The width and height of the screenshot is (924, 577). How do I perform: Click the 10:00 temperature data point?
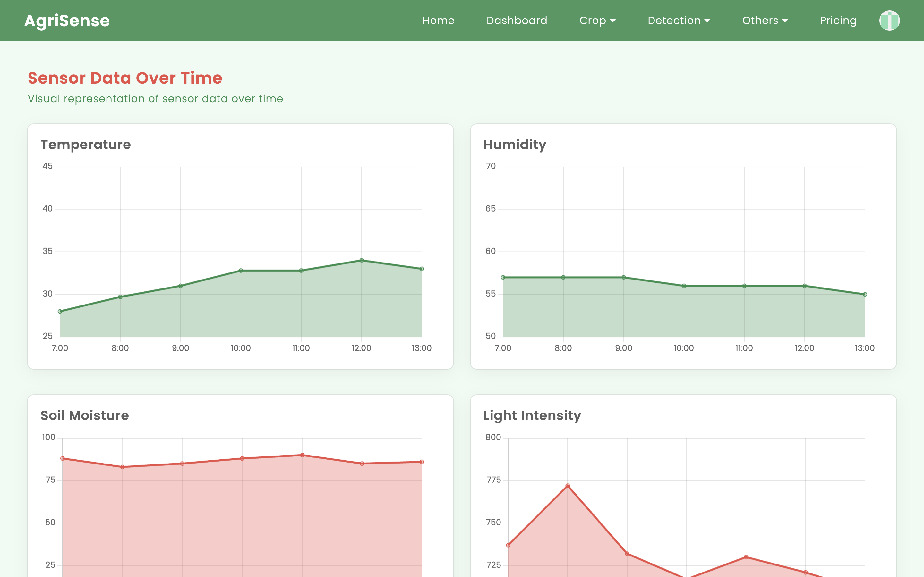[241, 271]
